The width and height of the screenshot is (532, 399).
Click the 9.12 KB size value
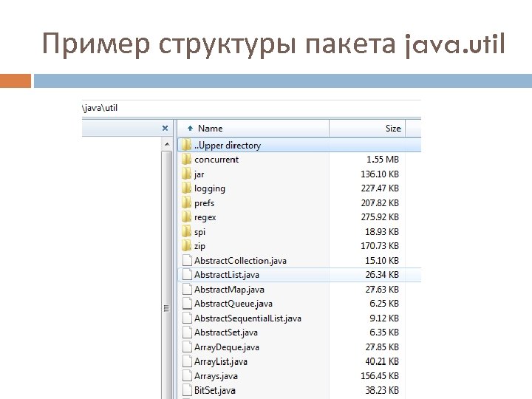point(384,318)
